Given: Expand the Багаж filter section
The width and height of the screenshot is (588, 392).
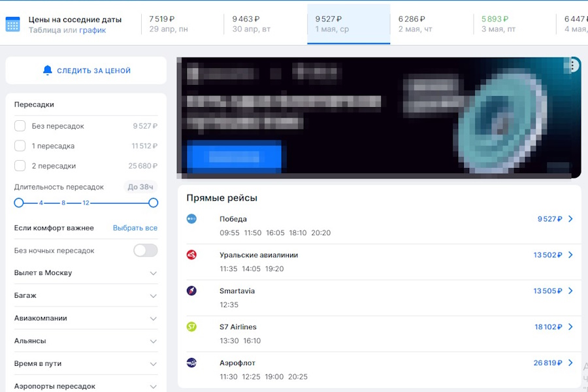Looking at the screenshot, I should point(153,296).
